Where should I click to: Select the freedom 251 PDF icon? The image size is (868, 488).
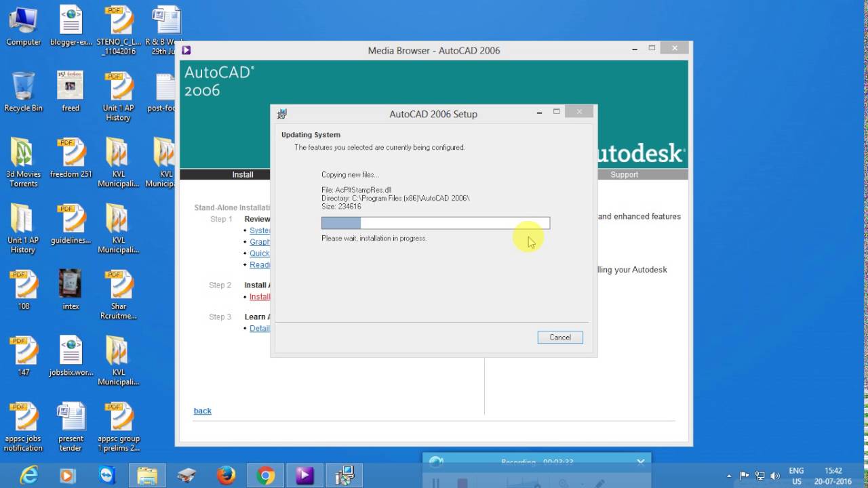(x=71, y=158)
